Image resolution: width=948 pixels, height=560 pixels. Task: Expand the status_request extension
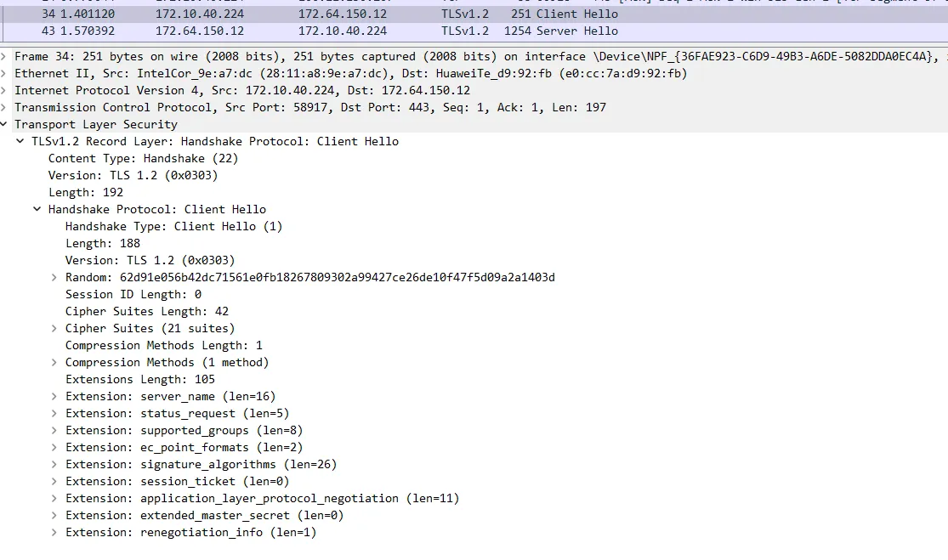54,413
